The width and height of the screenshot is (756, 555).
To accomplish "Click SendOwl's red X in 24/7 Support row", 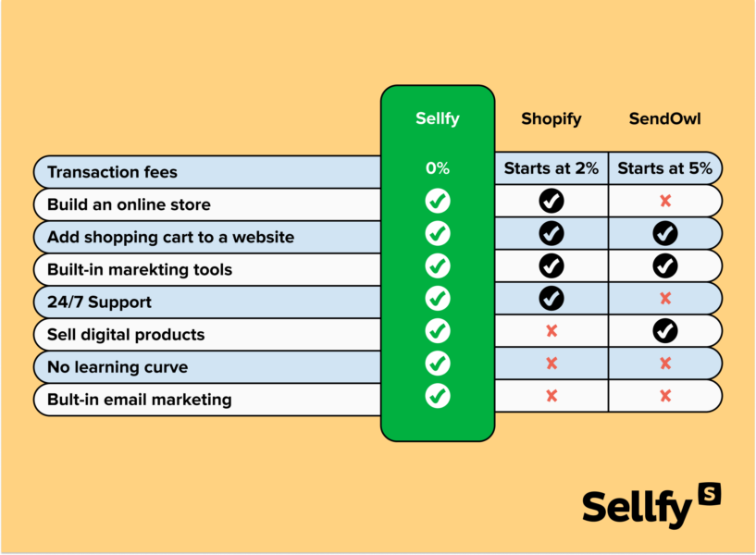I will click(664, 299).
